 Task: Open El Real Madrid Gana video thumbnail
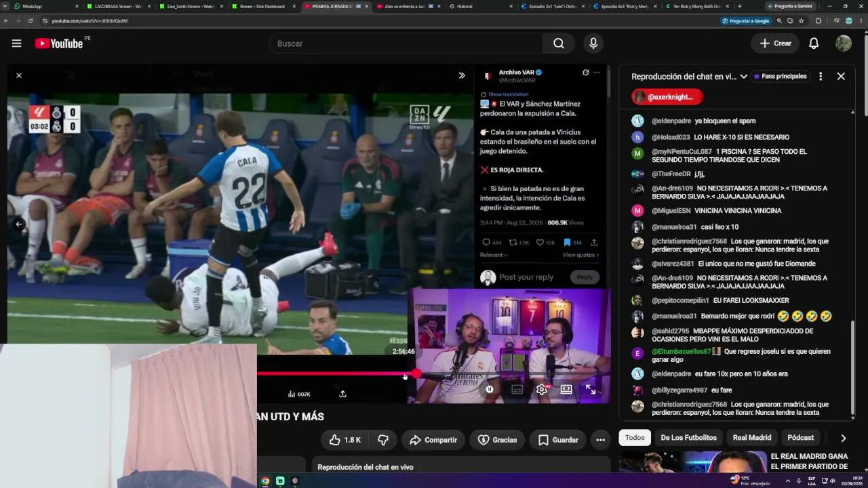click(692, 462)
